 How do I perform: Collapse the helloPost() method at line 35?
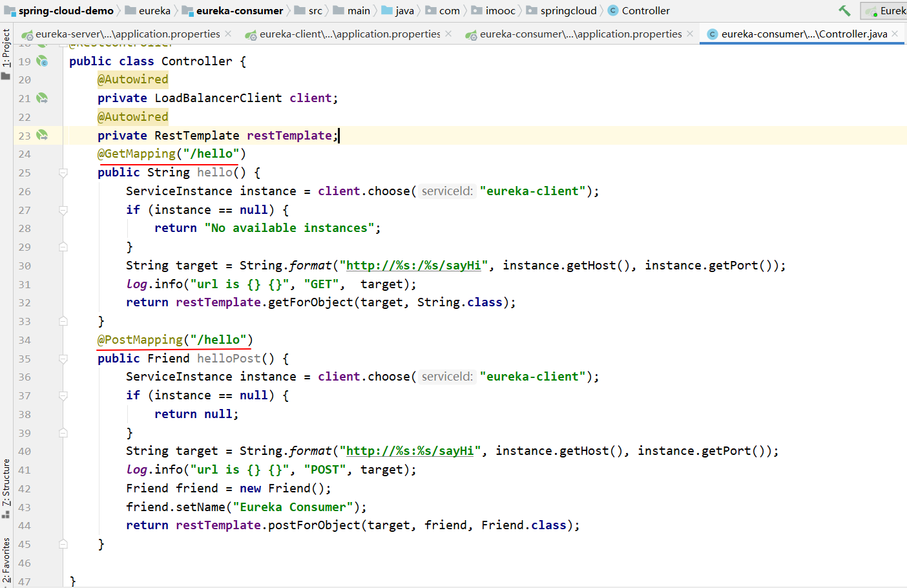coord(63,359)
